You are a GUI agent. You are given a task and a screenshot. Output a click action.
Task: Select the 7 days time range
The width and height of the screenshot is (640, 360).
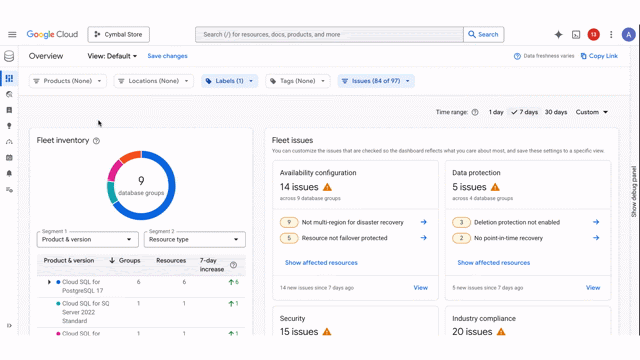[x=524, y=112]
